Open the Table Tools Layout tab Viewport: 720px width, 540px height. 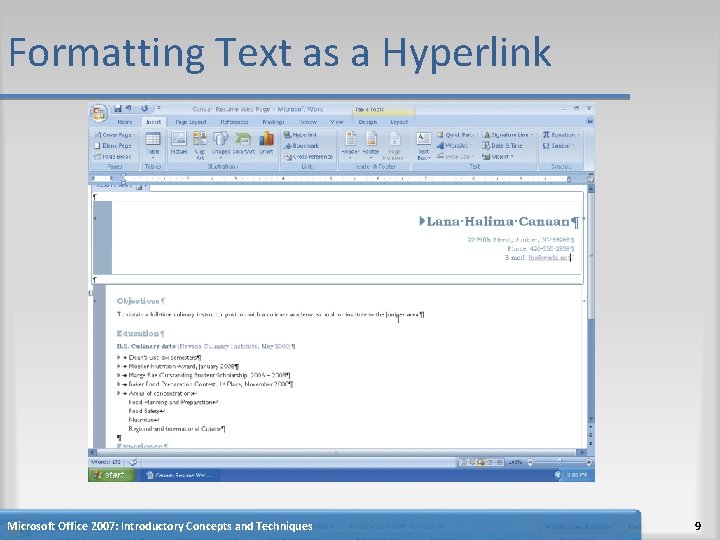(x=399, y=122)
